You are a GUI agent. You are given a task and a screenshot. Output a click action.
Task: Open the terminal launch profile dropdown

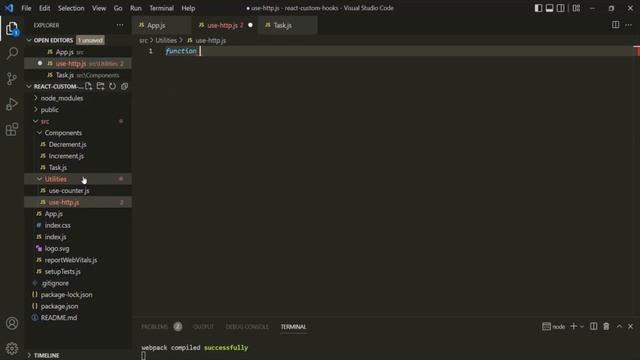point(582,327)
